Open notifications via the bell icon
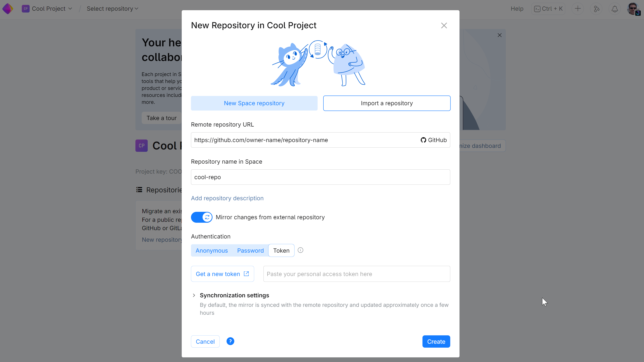 pos(615,8)
